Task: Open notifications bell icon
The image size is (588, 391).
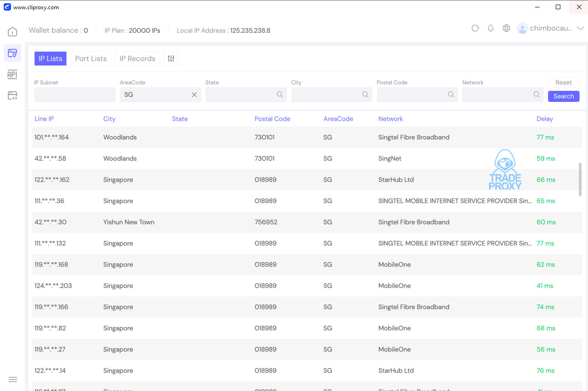Action: click(x=491, y=28)
